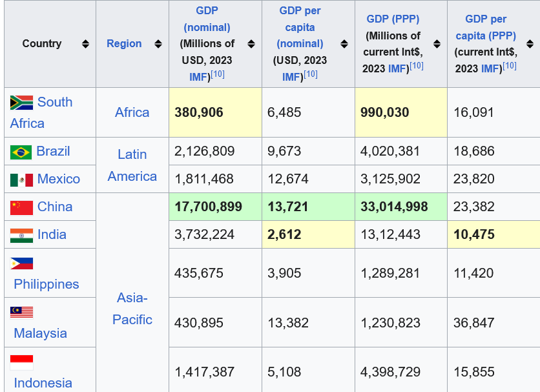Screen dimensions: 540x392
Task: Click South Africa per capita value 6,485
Action: click(284, 112)
